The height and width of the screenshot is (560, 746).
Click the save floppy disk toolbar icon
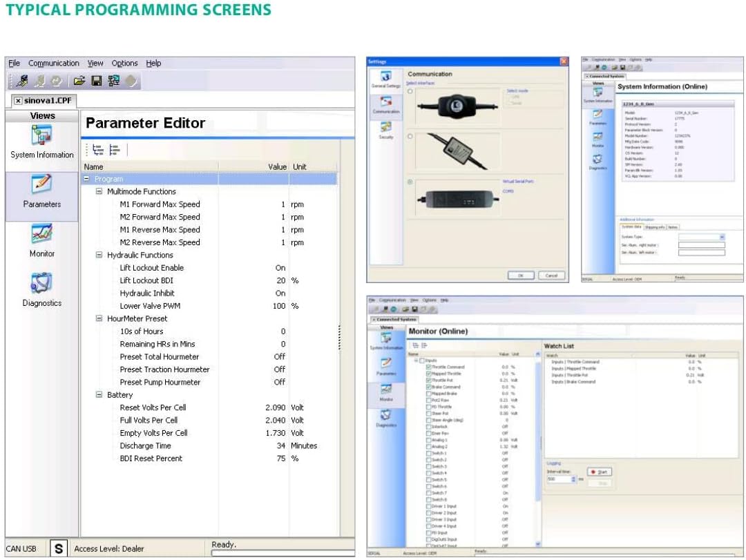point(97,81)
